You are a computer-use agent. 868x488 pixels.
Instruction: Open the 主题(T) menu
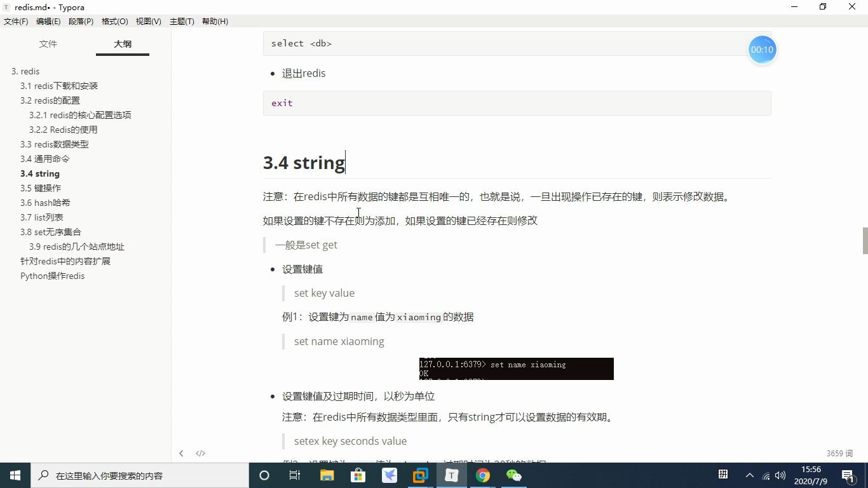(182, 21)
